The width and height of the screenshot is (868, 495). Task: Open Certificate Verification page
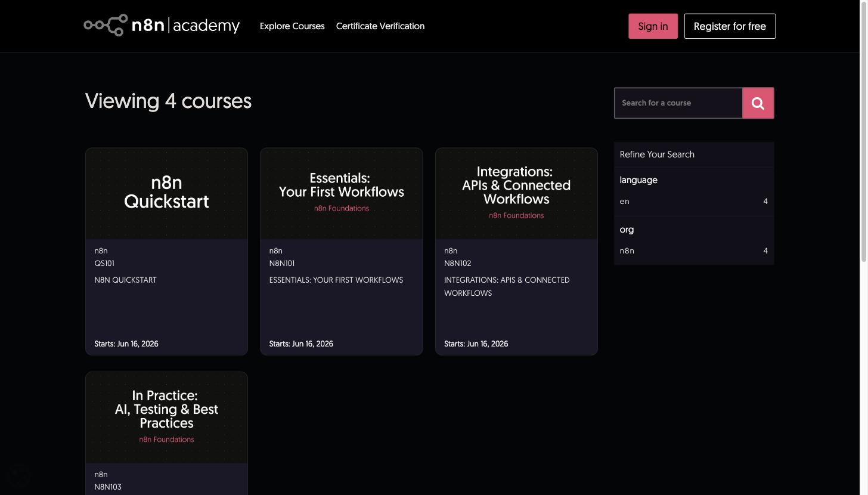click(380, 26)
